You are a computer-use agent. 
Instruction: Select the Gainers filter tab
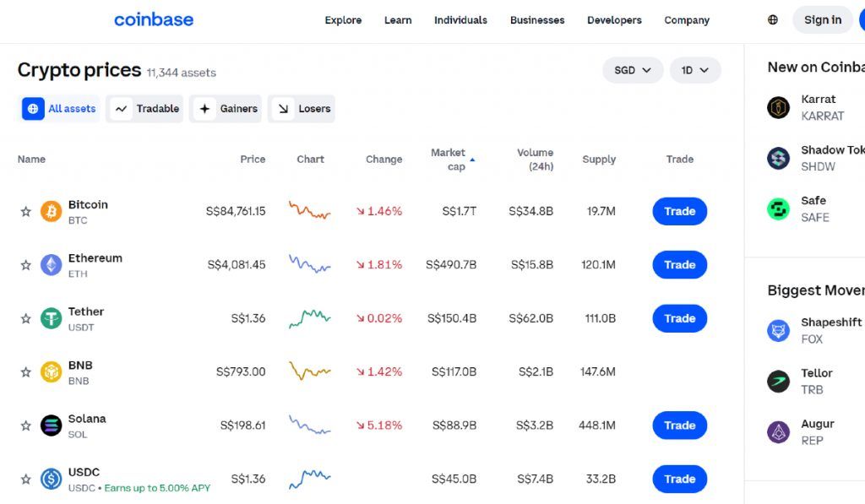(x=226, y=109)
